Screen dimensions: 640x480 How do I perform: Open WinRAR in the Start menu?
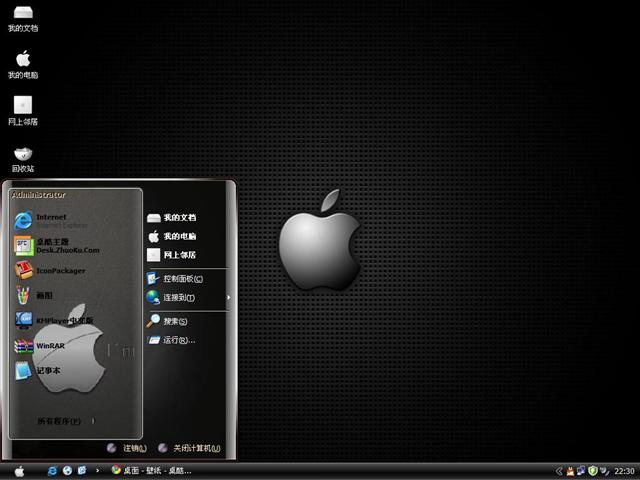coord(48,346)
